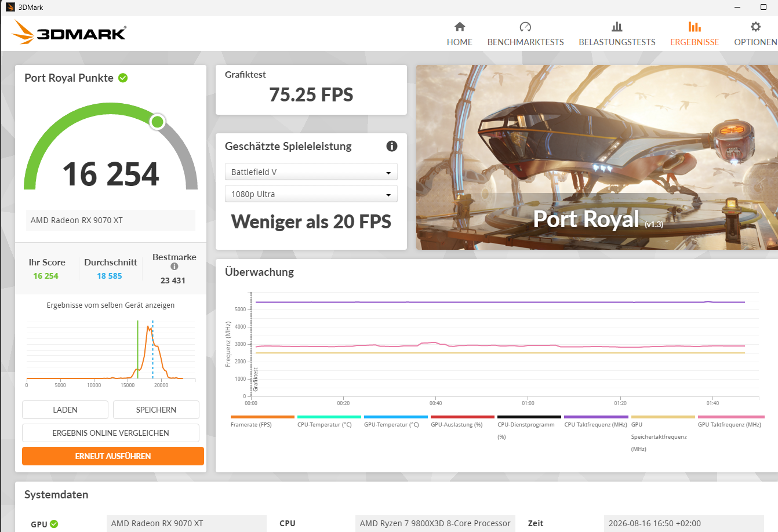Screen dimensions: 778x532
Task: Click the GPU value in Systemdaten
Action: point(187,523)
